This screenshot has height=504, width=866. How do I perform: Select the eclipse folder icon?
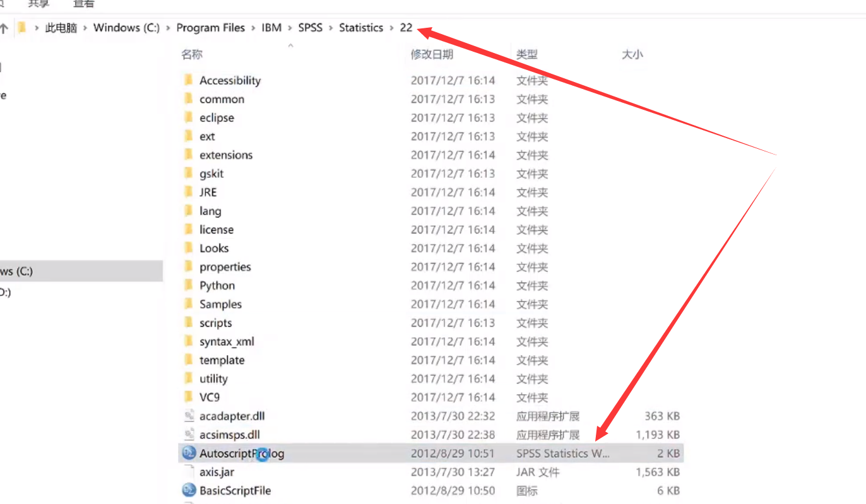point(188,117)
